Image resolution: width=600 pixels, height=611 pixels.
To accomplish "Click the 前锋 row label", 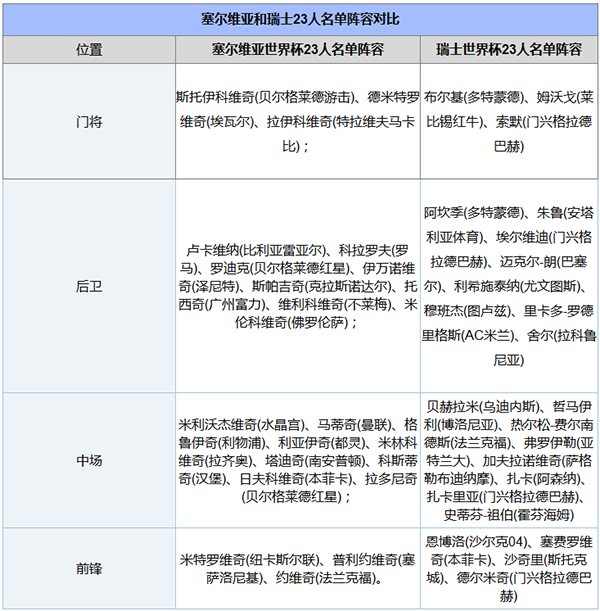I will pos(89,569).
